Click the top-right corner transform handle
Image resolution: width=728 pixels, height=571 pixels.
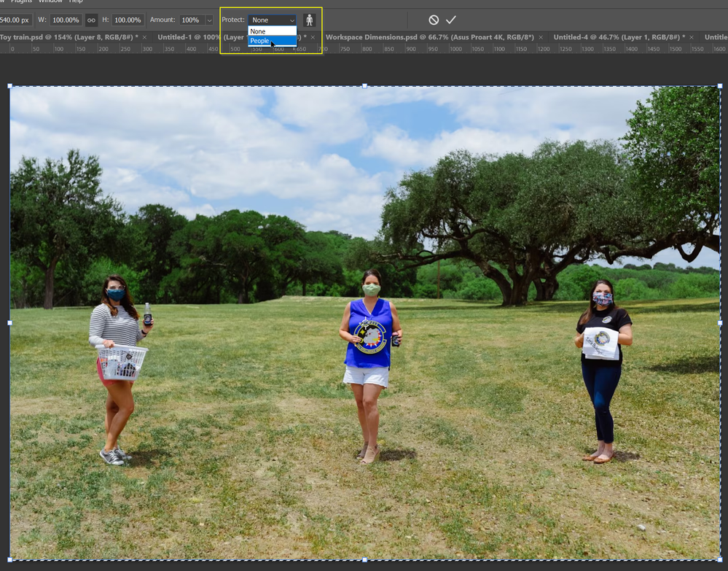coord(720,86)
